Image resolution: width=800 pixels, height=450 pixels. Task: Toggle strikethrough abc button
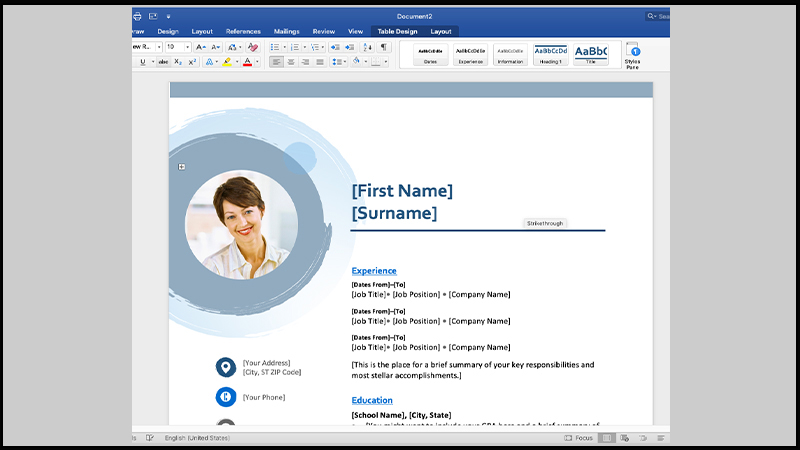click(163, 62)
